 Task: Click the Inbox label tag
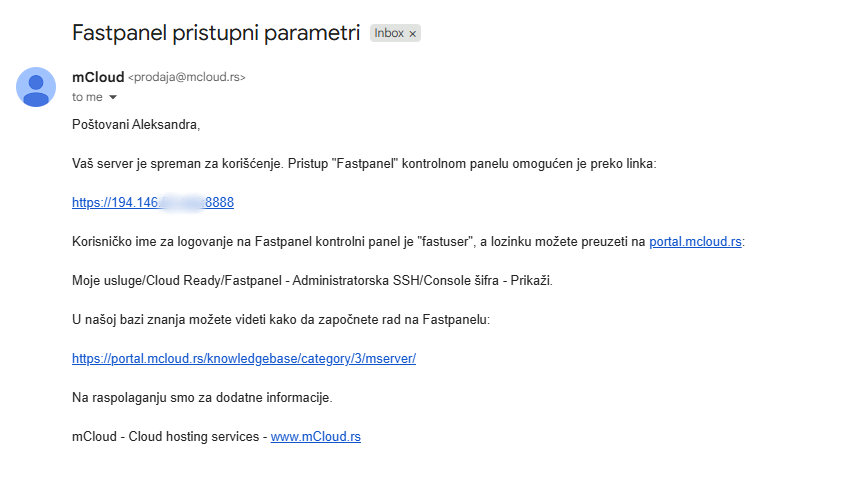[x=388, y=33]
